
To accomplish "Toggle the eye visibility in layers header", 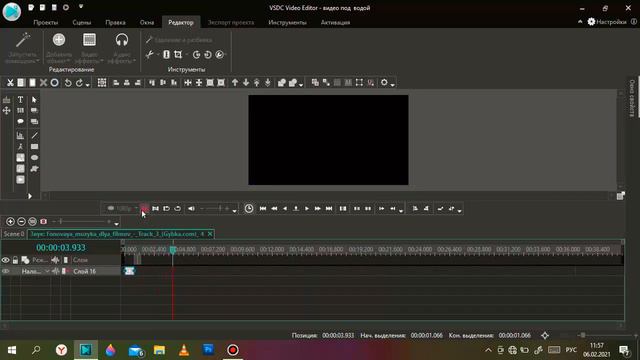I will [x=6, y=260].
